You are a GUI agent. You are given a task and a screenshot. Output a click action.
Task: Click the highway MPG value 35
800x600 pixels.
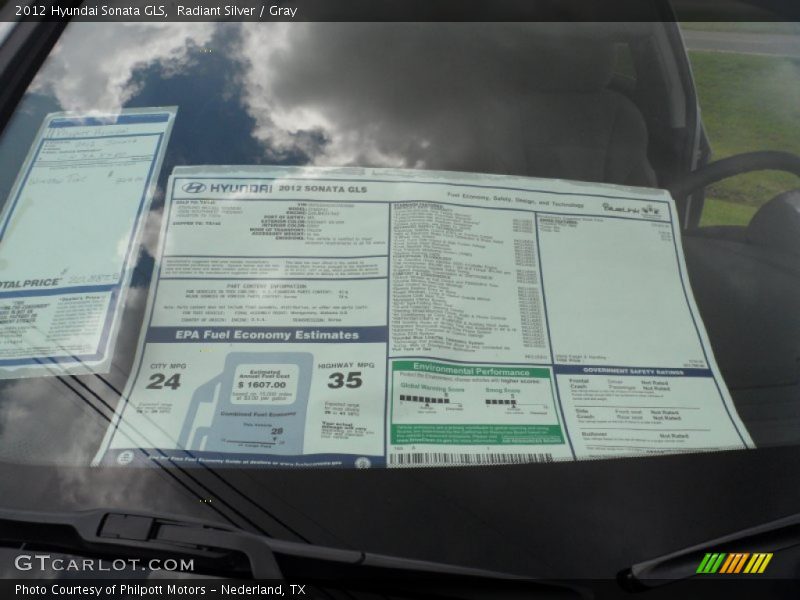345,380
